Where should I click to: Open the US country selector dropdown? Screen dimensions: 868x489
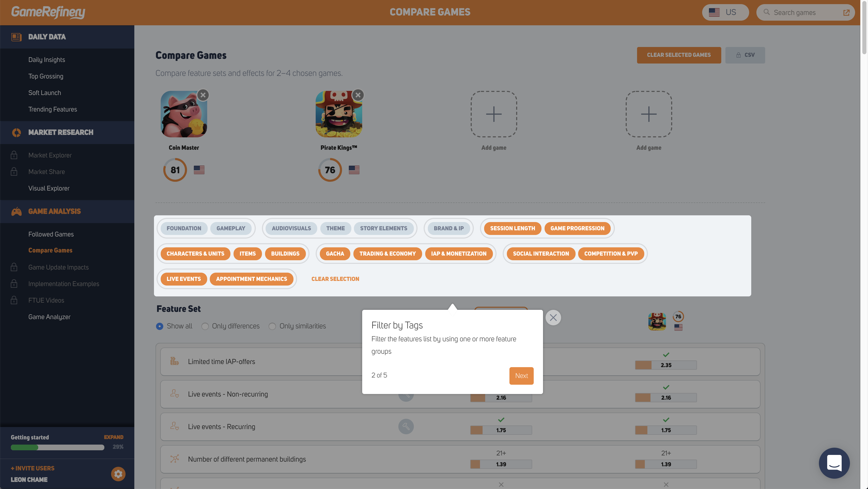pyautogui.click(x=725, y=12)
